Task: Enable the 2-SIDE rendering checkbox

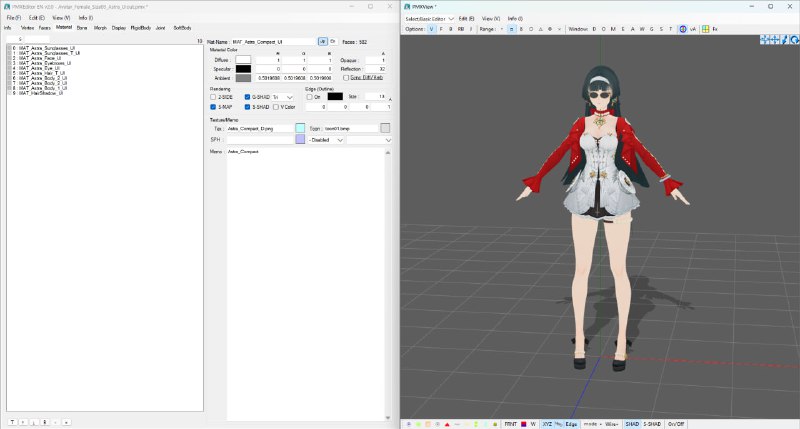Action: pos(213,96)
